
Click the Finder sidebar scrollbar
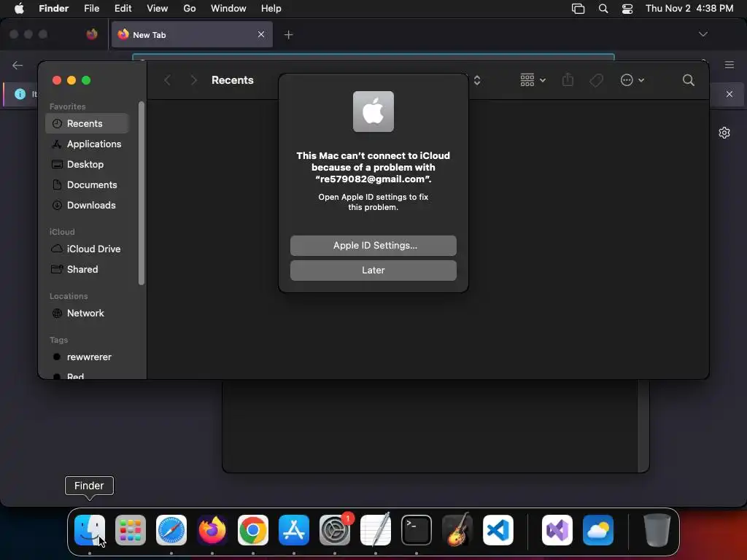[x=141, y=193]
